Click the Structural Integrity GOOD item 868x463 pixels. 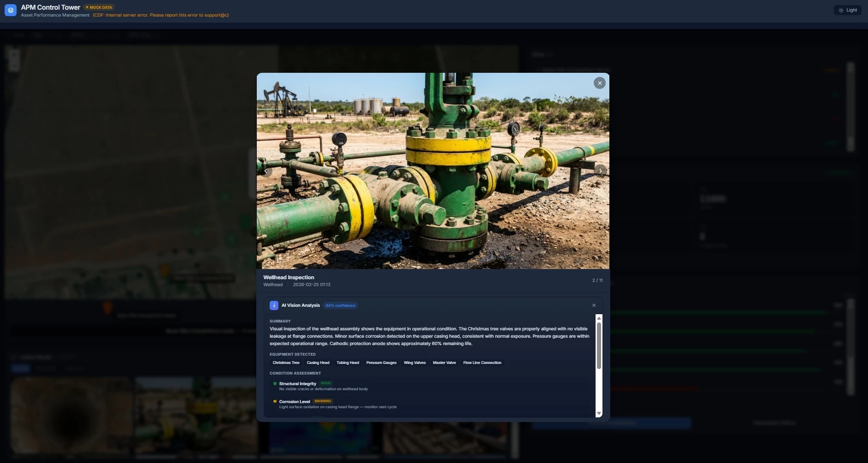(x=298, y=384)
